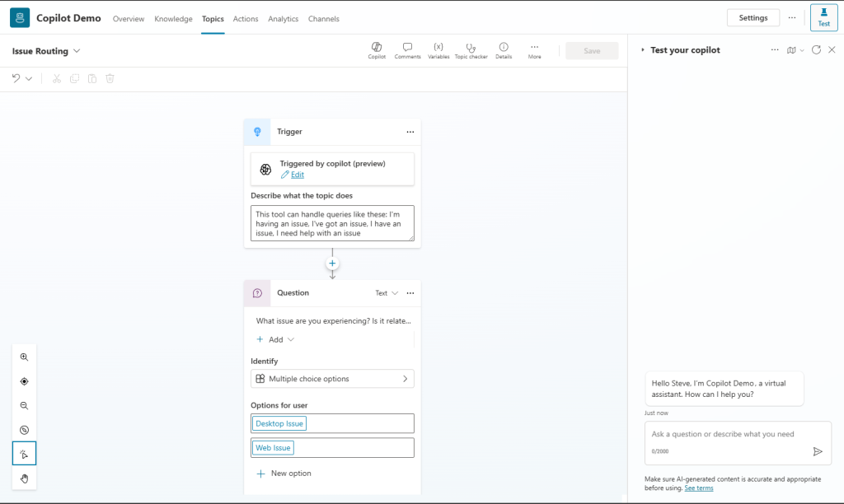Open copilot Settings
This screenshot has height=504, width=844.
pos(753,16)
